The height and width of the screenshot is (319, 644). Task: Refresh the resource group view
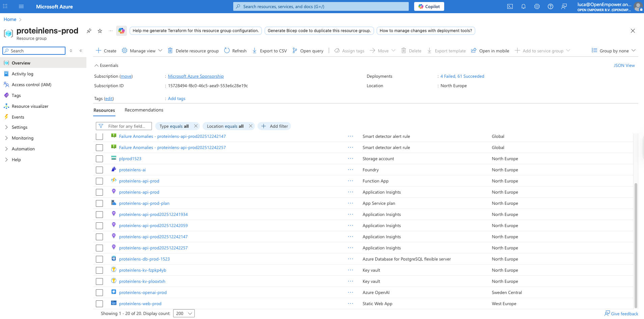(x=235, y=51)
